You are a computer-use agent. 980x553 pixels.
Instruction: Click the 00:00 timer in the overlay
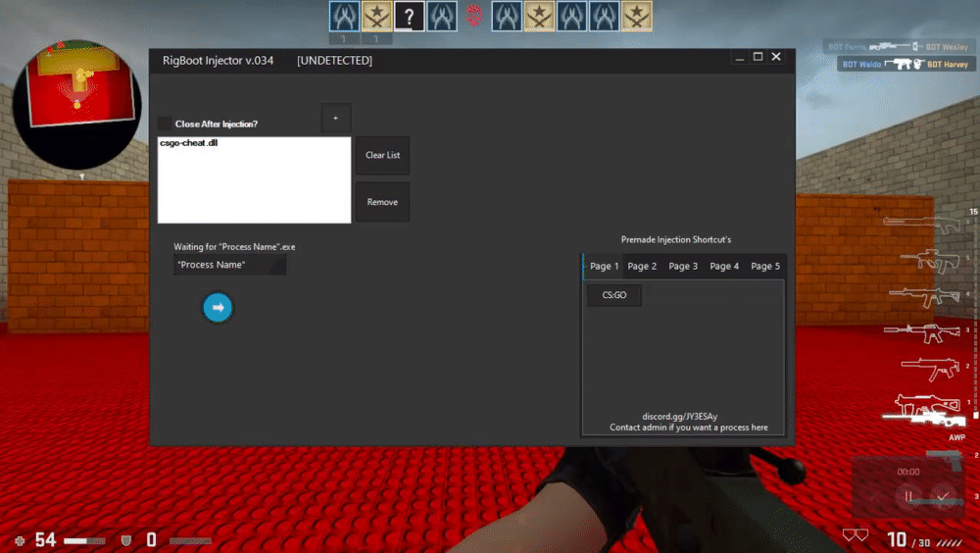pyautogui.click(x=908, y=472)
